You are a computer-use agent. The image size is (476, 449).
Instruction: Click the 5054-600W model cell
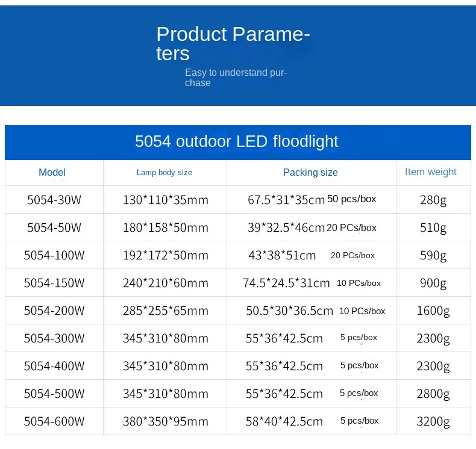[54, 421]
